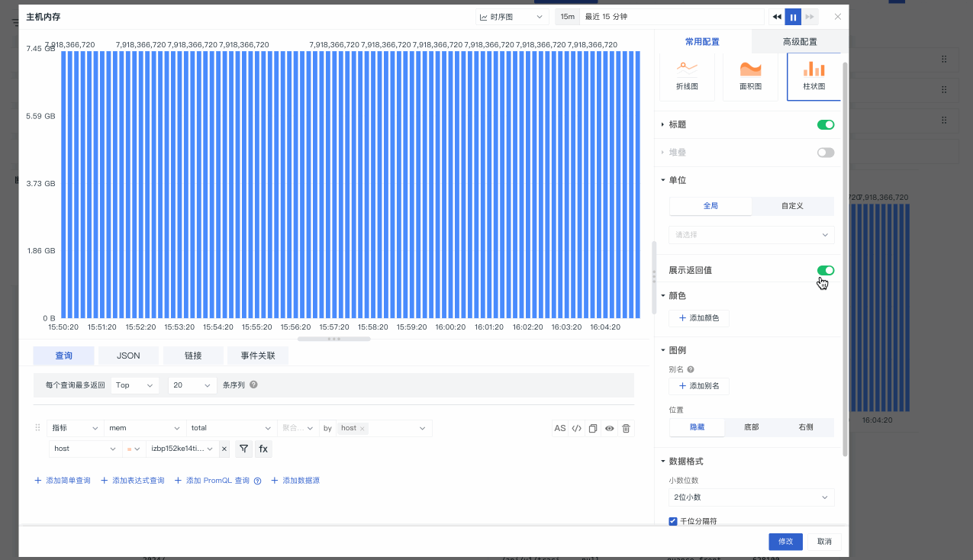This screenshot has width=973, height=560.
Task: Duplicate the query with copy icon
Action: pos(593,428)
